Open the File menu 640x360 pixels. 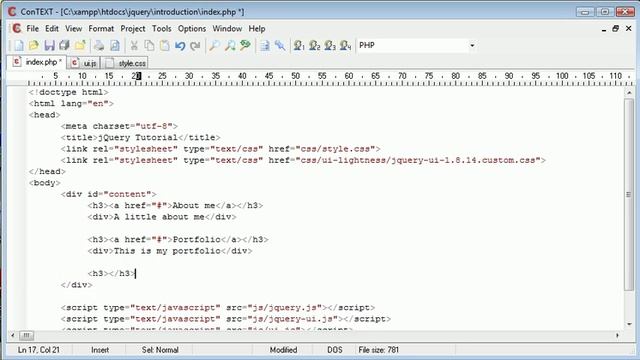[32, 29]
